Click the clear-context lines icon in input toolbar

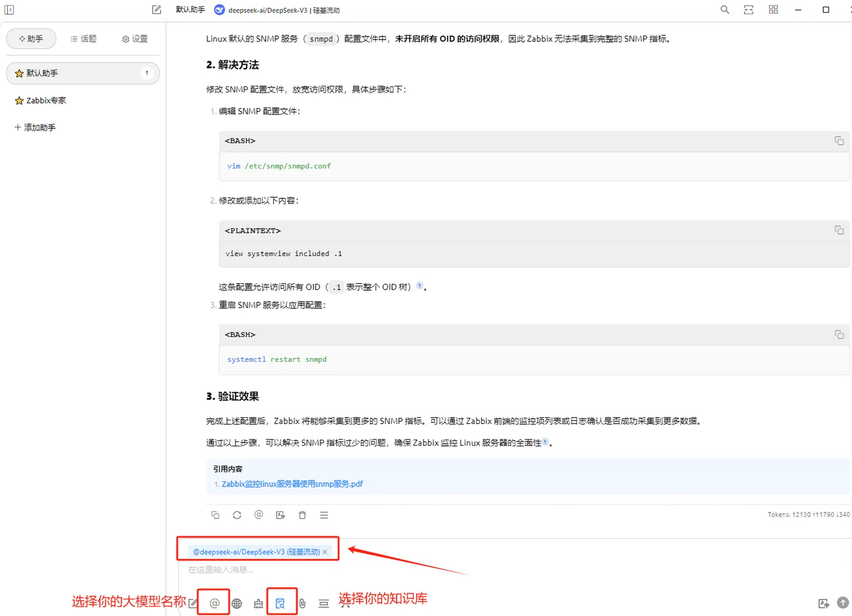tap(324, 603)
